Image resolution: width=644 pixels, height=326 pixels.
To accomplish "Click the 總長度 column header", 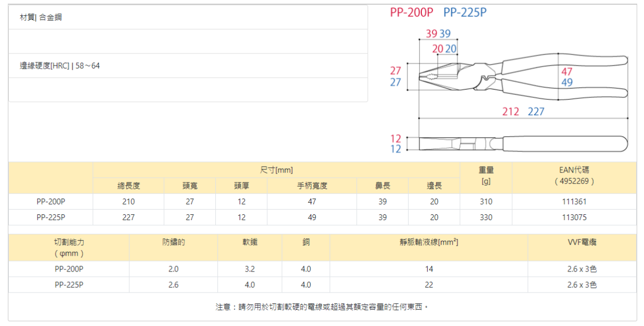I will point(128,186).
